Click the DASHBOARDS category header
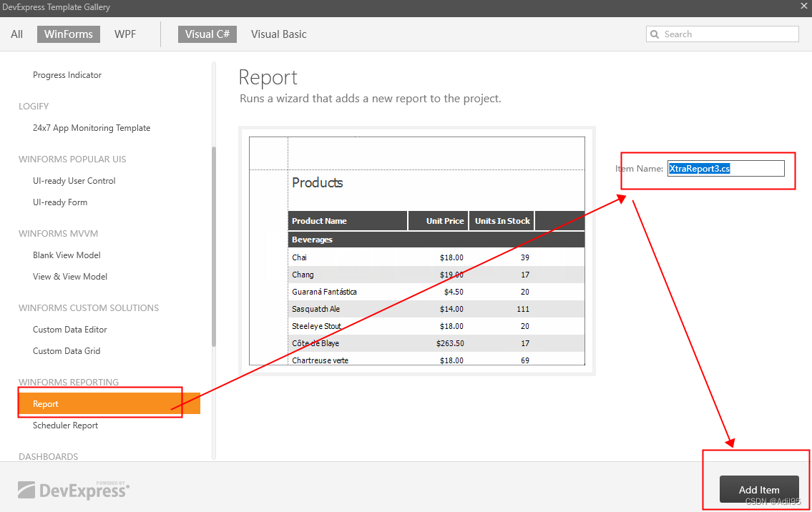The height and width of the screenshot is (512, 812). pos(48,457)
